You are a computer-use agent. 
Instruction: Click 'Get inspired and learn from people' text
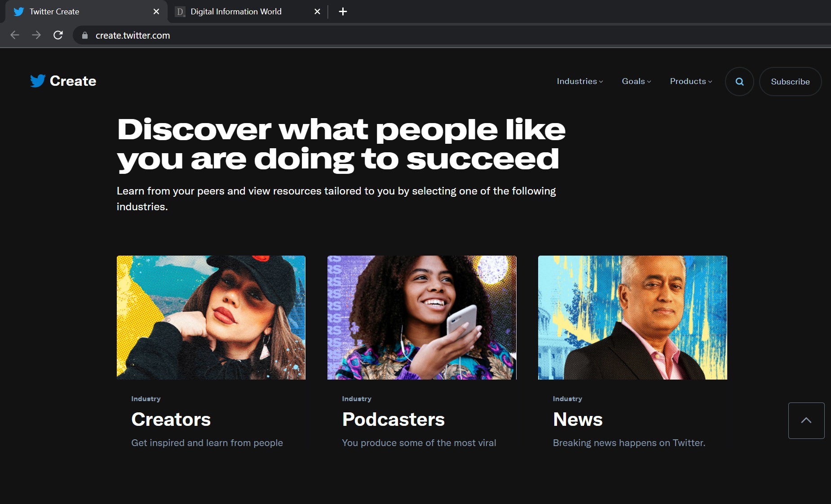point(207,443)
